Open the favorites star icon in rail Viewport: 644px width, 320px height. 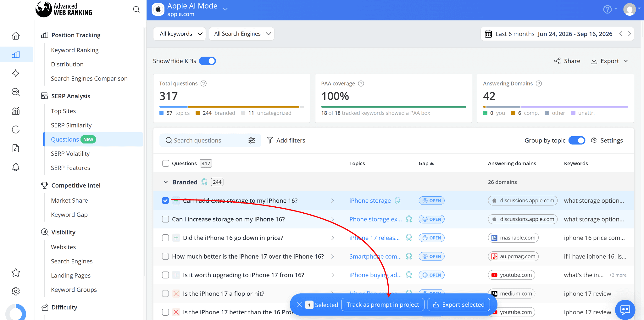pyautogui.click(x=16, y=272)
